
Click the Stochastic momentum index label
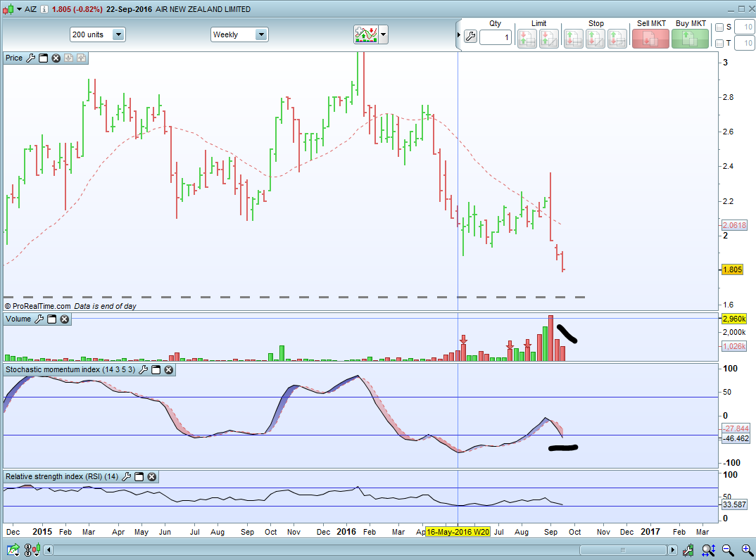(x=70, y=369)
